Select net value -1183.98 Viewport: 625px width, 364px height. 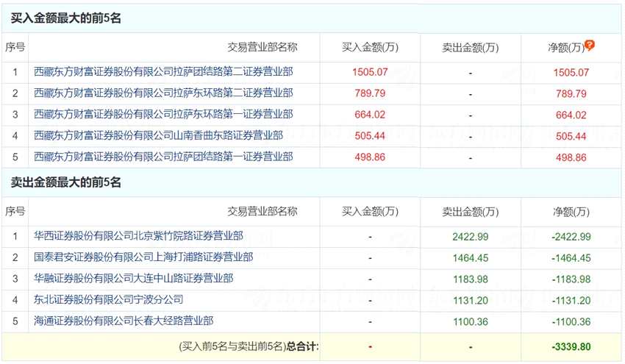(571, 279)
